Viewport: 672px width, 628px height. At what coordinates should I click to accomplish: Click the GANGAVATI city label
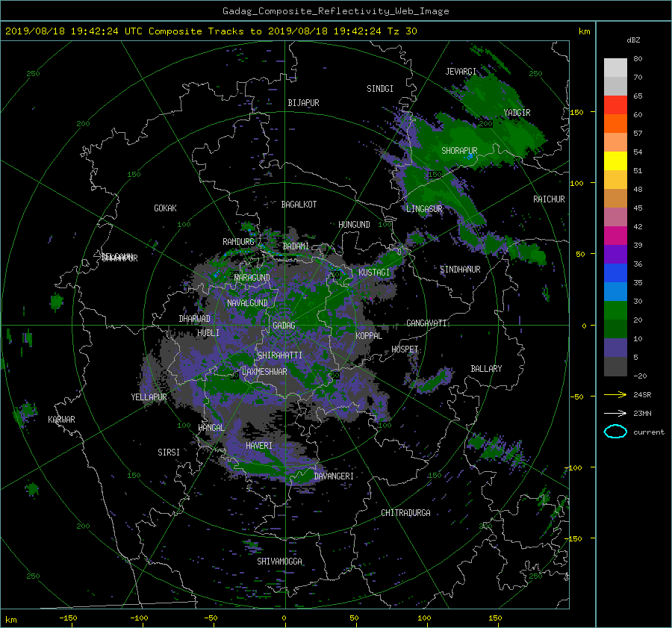coord(426,323)
